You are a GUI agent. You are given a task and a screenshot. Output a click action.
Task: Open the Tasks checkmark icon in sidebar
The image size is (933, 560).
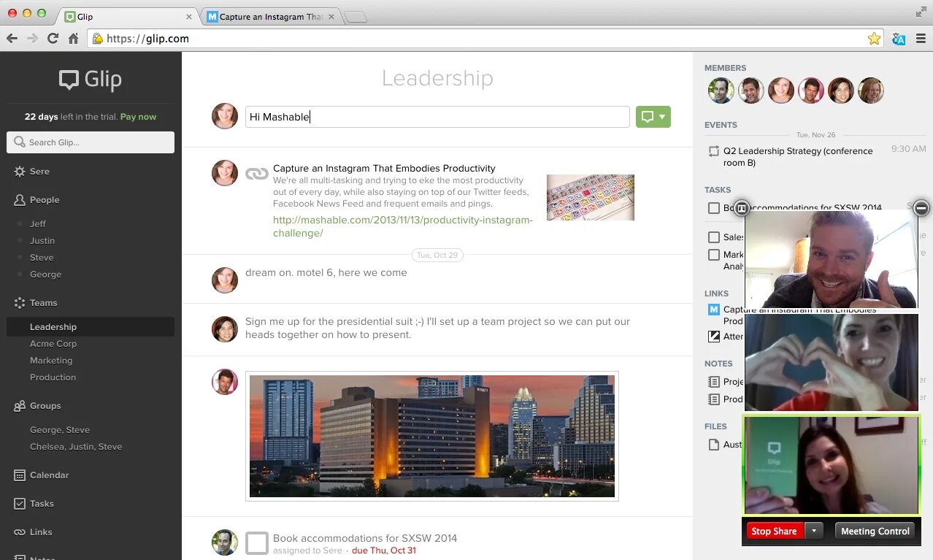pos(20,504)
